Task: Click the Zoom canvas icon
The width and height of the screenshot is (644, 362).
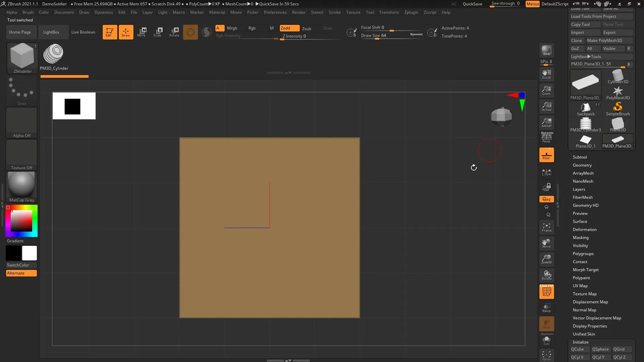Action: coord(546,90)
